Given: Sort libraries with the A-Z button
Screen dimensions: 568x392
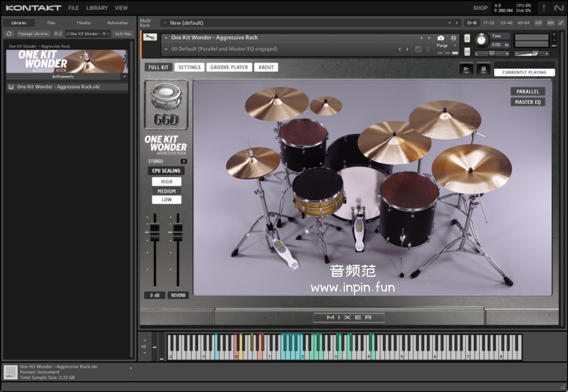Looking at the screenshot, I should click(58, 34).
